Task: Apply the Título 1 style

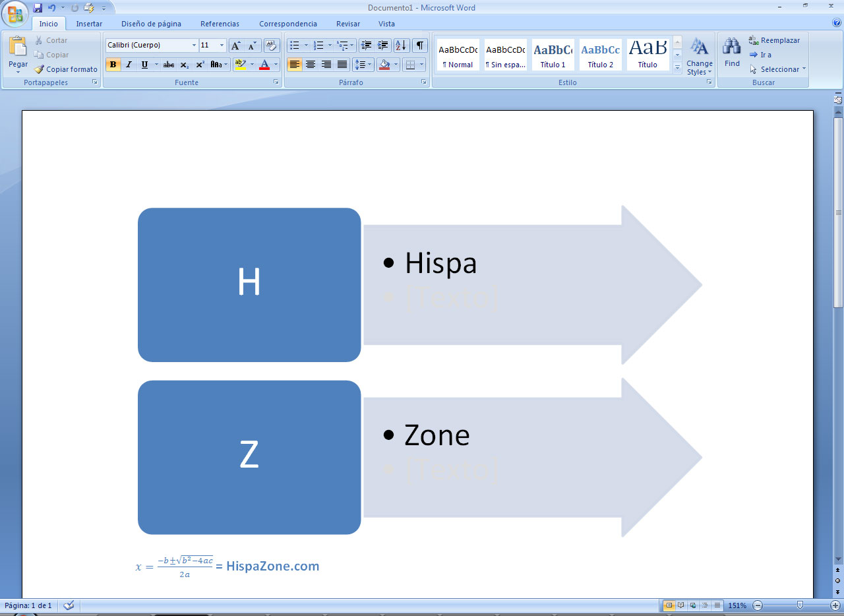Action: click(553, 55)
